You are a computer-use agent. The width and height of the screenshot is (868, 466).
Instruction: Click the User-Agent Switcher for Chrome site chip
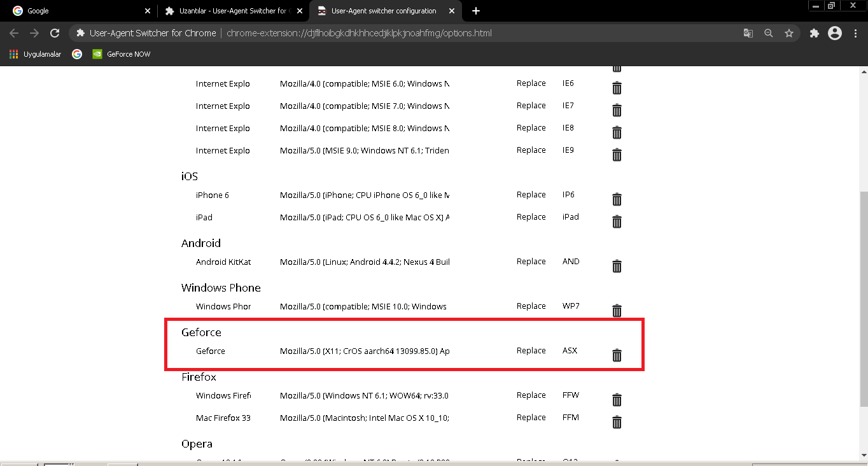146,33
